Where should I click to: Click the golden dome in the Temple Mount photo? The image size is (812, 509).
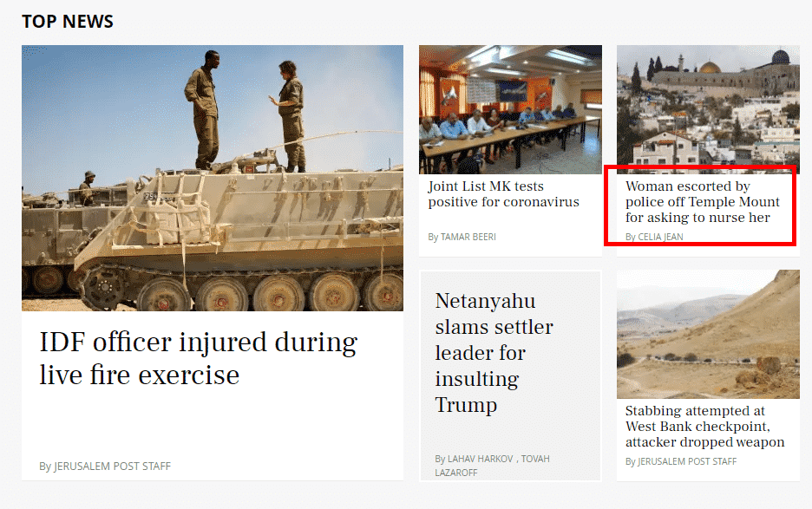click(710, 67)
